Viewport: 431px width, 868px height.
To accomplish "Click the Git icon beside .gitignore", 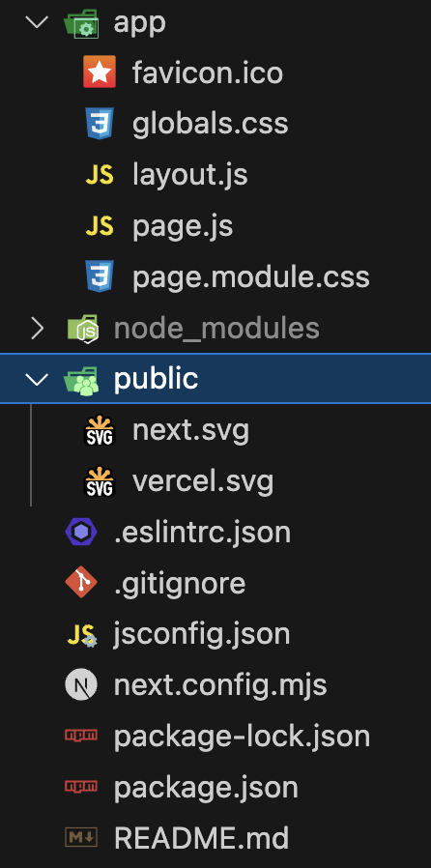I will click(x=81, y=583).
